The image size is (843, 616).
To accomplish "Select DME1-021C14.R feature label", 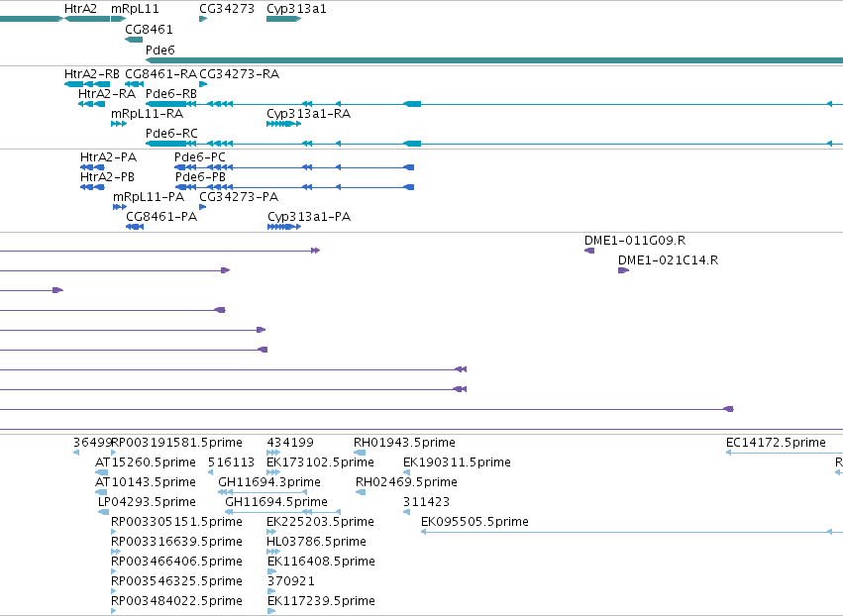I will point(669,260).
